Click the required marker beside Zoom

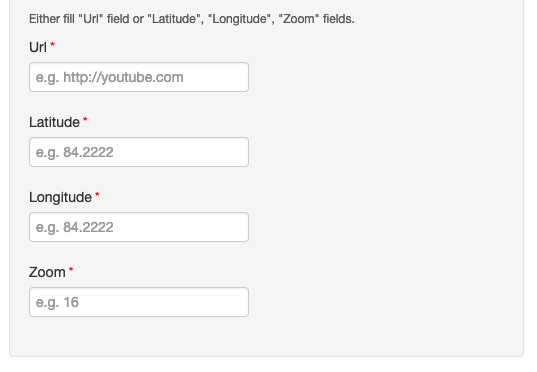[71, 269]
